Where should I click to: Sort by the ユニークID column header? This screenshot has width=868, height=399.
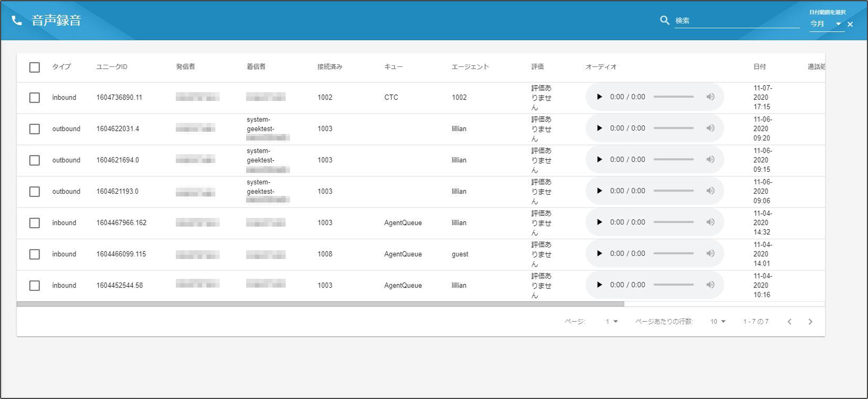(x=112, y=67)
